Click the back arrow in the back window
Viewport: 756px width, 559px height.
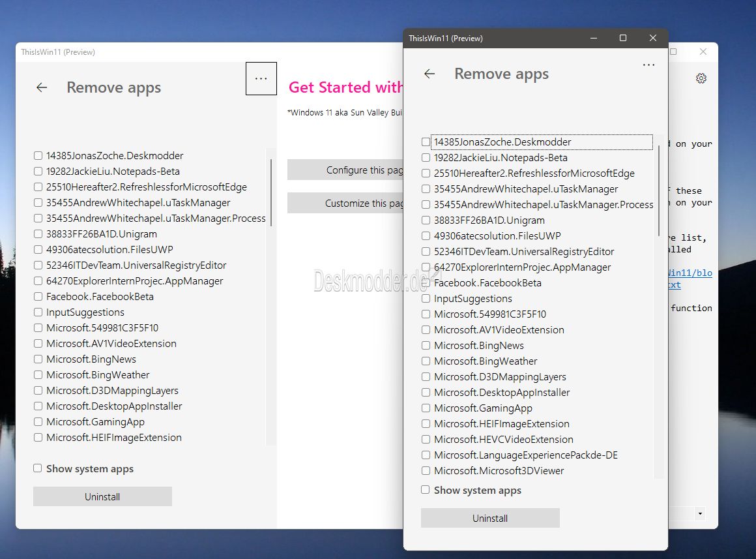(x=42, y=87)
